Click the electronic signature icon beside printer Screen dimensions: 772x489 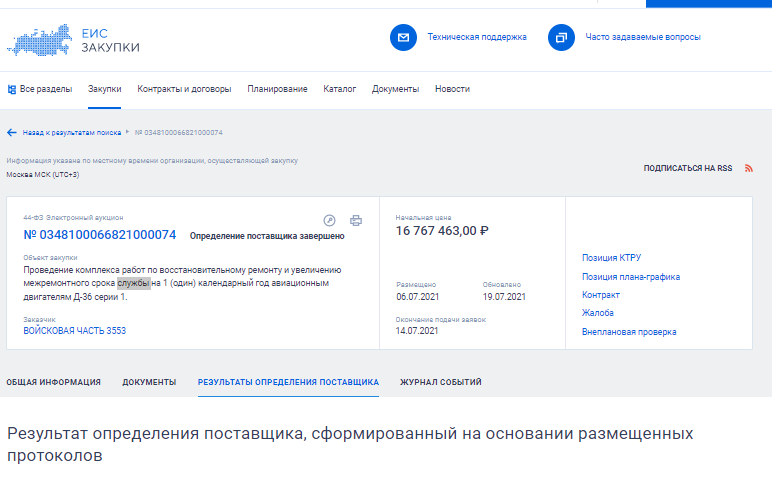coord(330,220)
